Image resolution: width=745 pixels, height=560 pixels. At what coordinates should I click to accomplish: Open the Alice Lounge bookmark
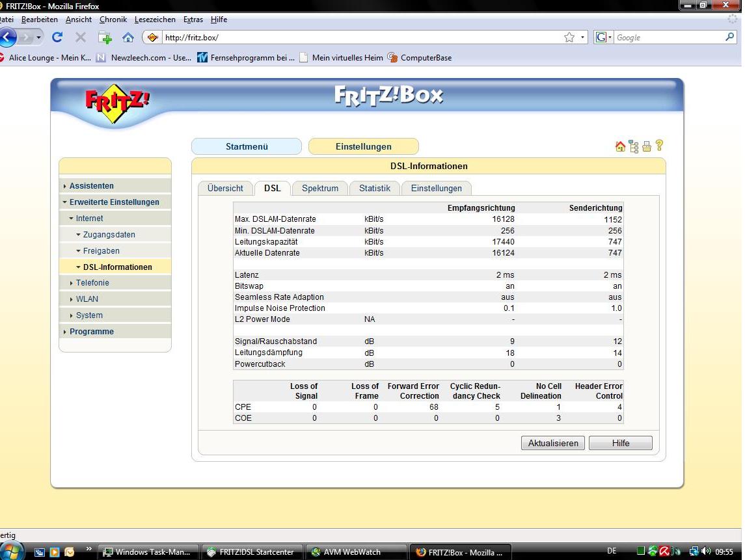coord(45,57)
